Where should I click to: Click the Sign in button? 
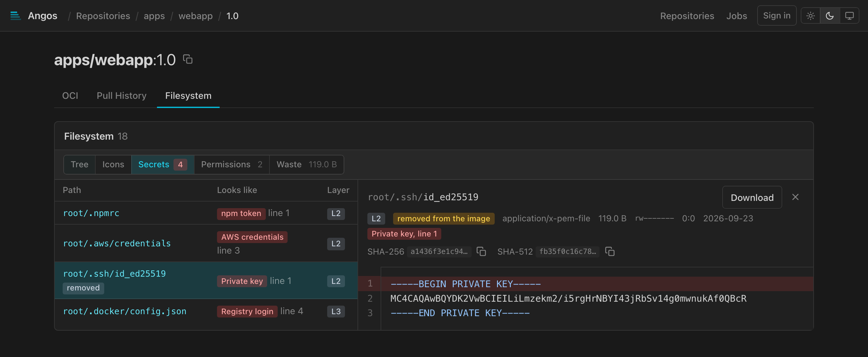point(776,15)
